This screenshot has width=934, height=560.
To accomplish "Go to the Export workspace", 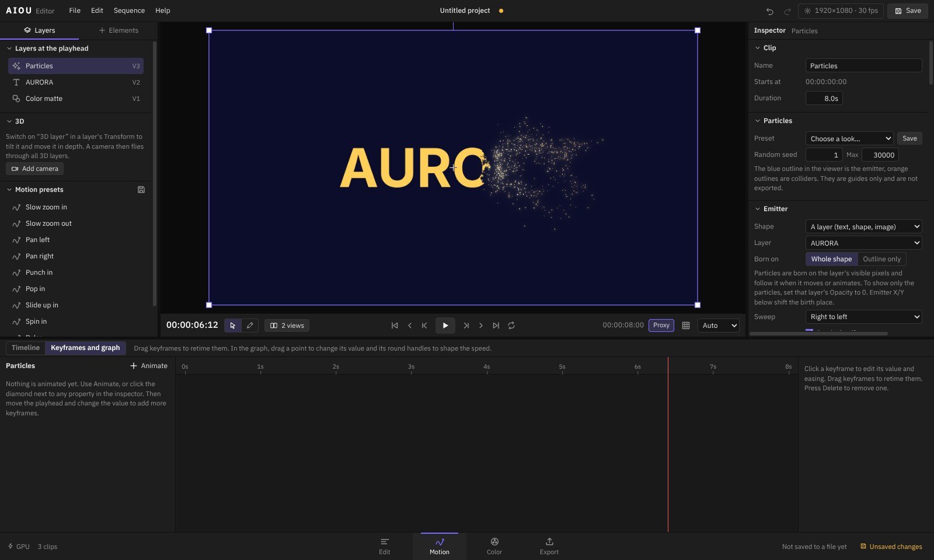I will pyautogui.click(x=549, y=546).
